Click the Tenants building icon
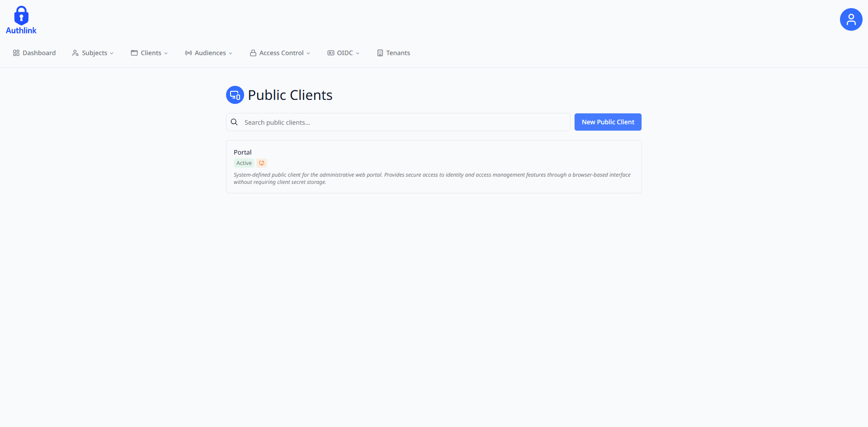Image resolution: width=868 pixels, height=427 pixels. 380,53
